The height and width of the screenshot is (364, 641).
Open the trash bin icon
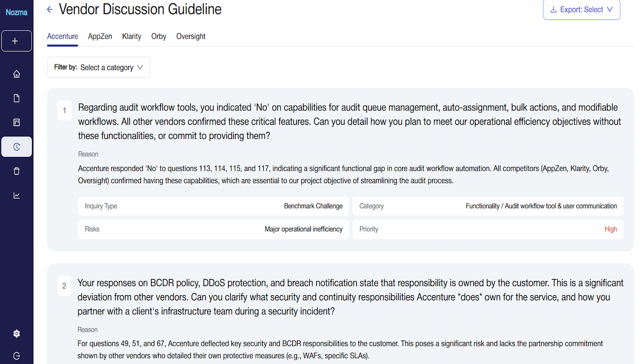(17, 171)
